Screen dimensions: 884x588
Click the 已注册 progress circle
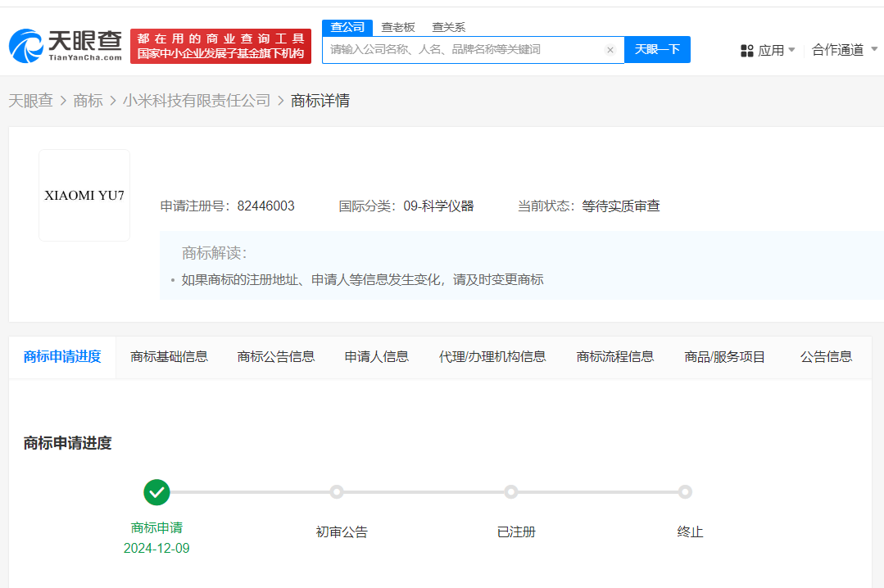coord(511,492)
